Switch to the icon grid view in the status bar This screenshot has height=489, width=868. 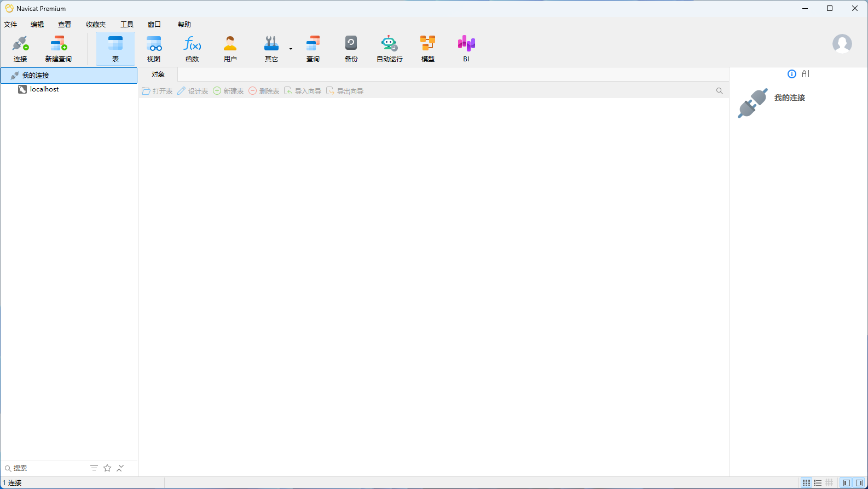pos(806,483)
